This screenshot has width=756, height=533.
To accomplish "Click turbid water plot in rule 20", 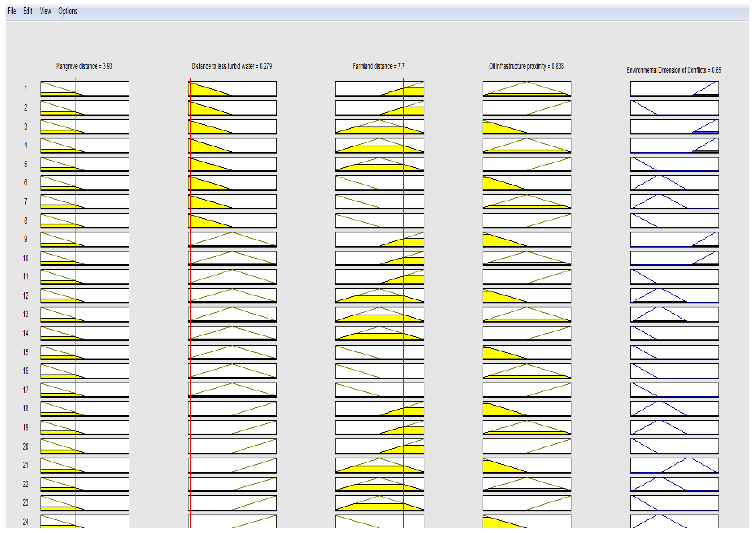I will point(232,446).
